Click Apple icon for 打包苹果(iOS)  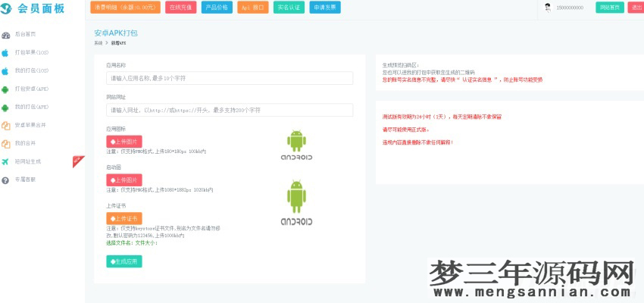tap(5, 53)
